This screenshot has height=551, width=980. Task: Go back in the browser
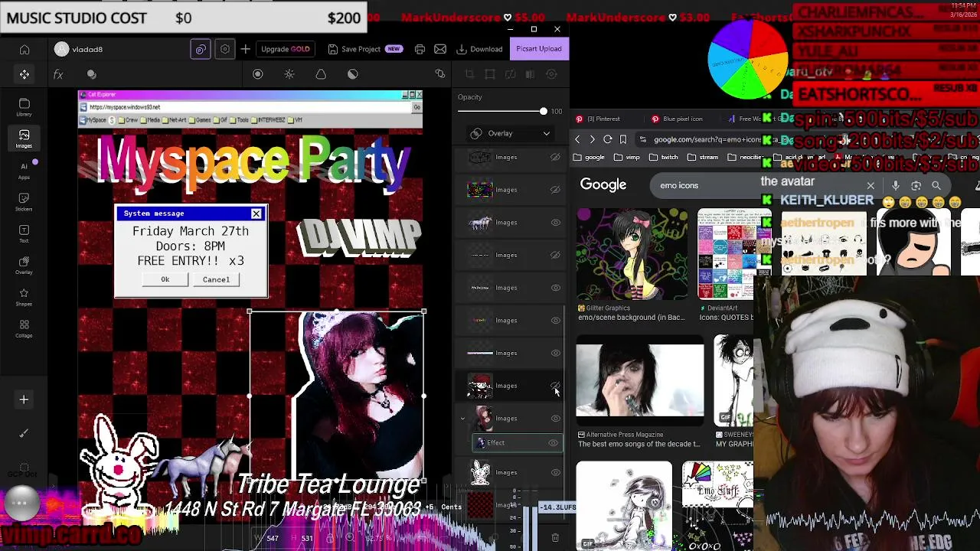coord(577,139)
